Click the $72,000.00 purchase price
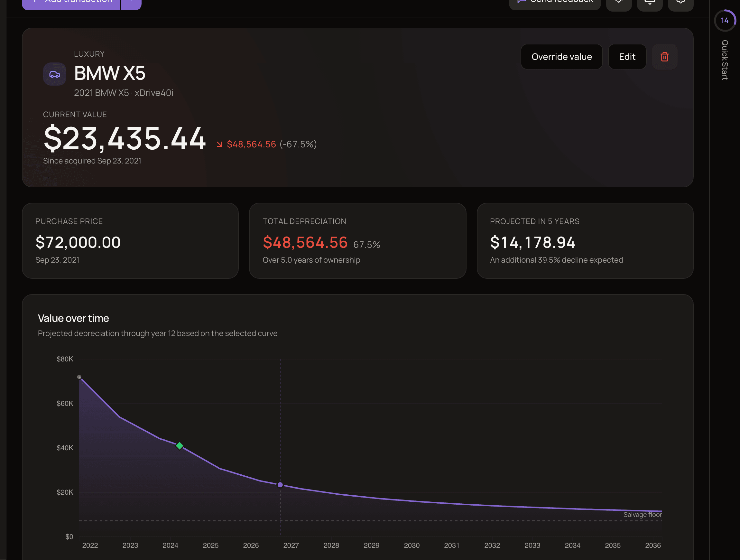The image size is (740, 560). pyautogui.click(x=78, y=242)
